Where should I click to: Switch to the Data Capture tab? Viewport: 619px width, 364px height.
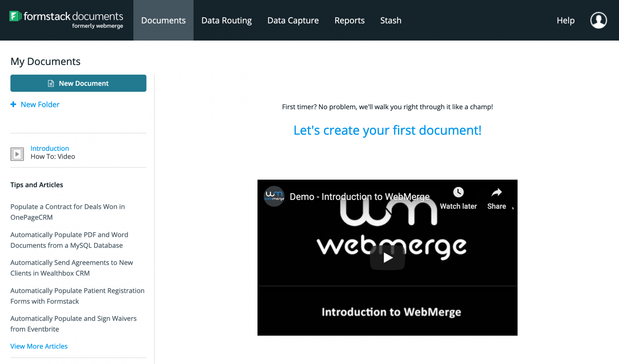pos(293,20)
